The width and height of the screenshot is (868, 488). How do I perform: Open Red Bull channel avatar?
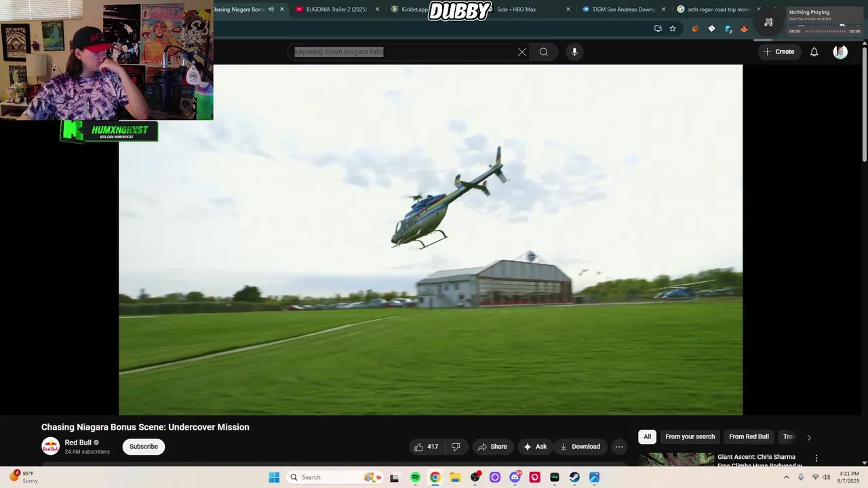coord(50,446)
